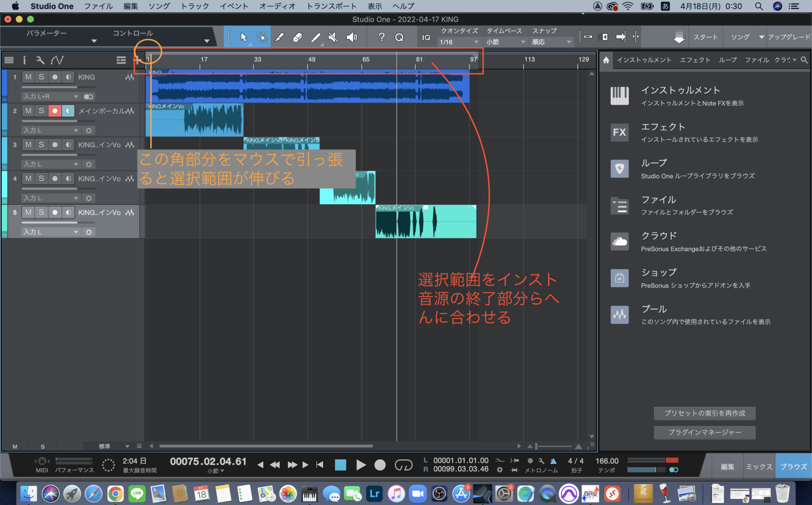The width and height of the screenshot is (812, 505).
Task: Open input 入力 L+R dropdown on track 1
Action: pyautogui.click(x=51, y=97)
